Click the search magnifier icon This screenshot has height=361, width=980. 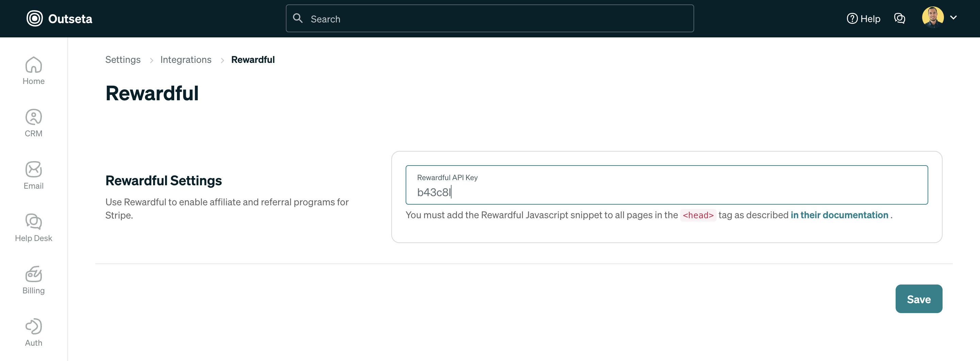pos(297,18)
